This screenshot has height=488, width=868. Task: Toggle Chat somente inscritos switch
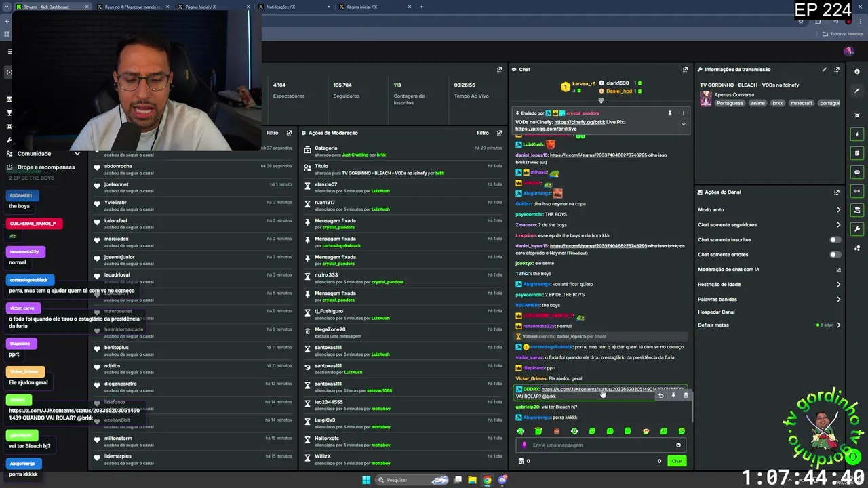click(x=835, y=240)
